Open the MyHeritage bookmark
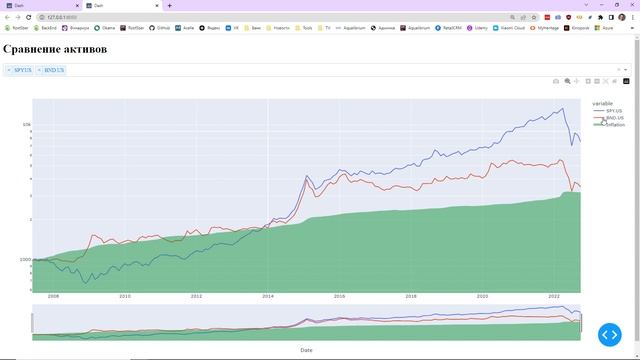 pyautogui.click(x=544, y=28)
